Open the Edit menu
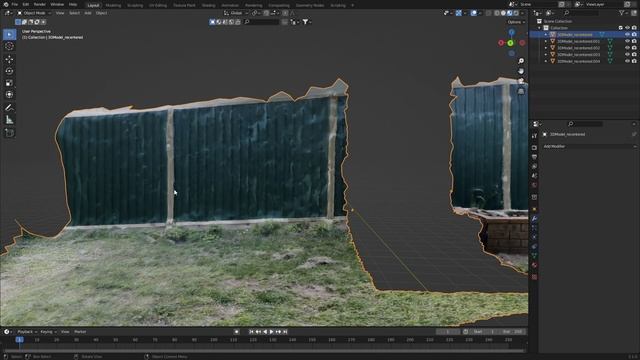This screenshot has height=360, width=640. [x=26, y=4]
